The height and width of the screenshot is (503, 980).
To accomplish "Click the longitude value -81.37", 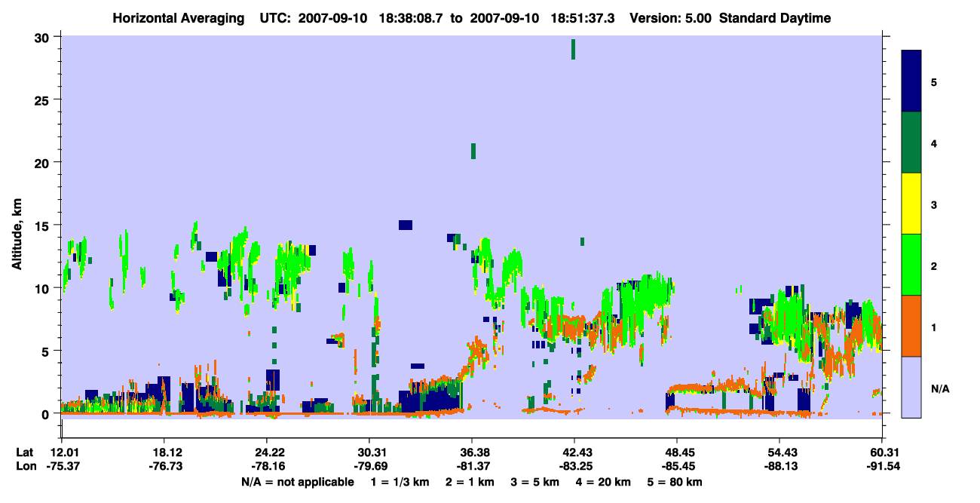I will pos(471,466).
